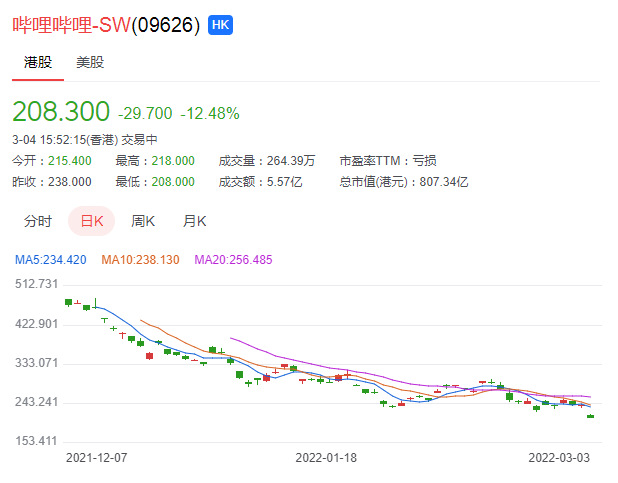This screenshot has width=618, height=483.
Task: Select the 分时 chart view
Action: tap(38, 221)
